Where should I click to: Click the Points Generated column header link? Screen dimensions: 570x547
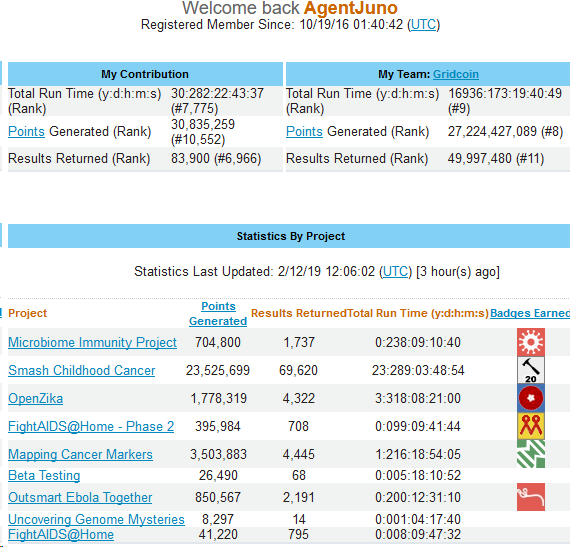coord(218,314)
